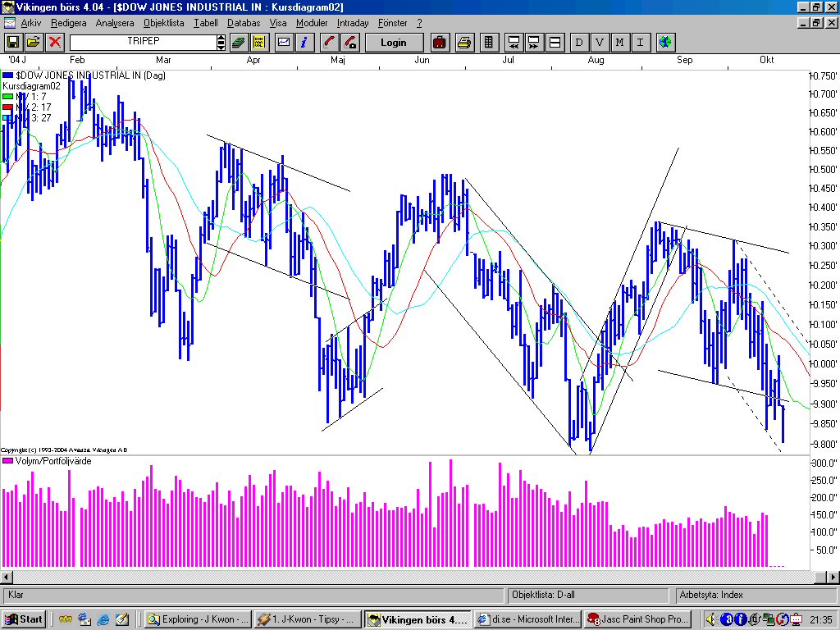Open the Analysera menu

[x=115, y=23]
